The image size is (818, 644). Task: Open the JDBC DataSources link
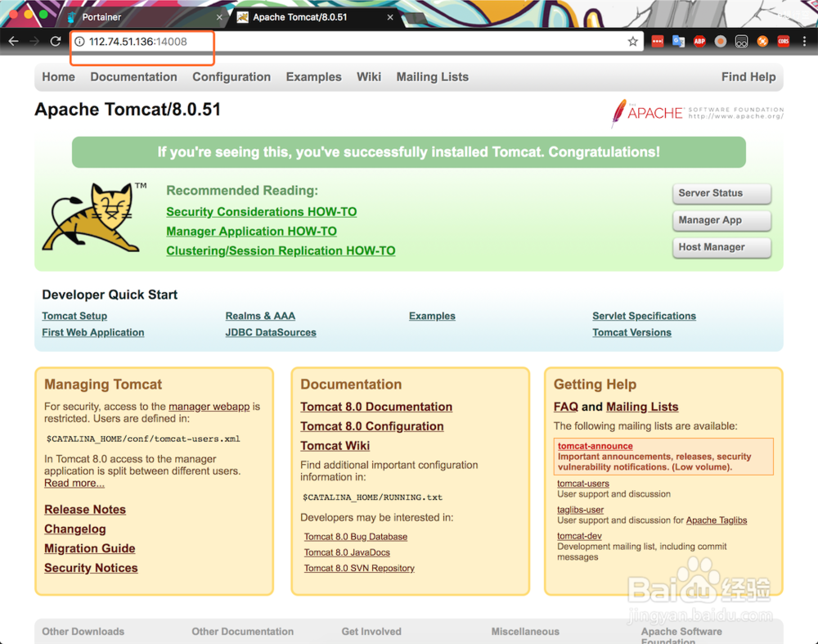(x=271, y=332)
